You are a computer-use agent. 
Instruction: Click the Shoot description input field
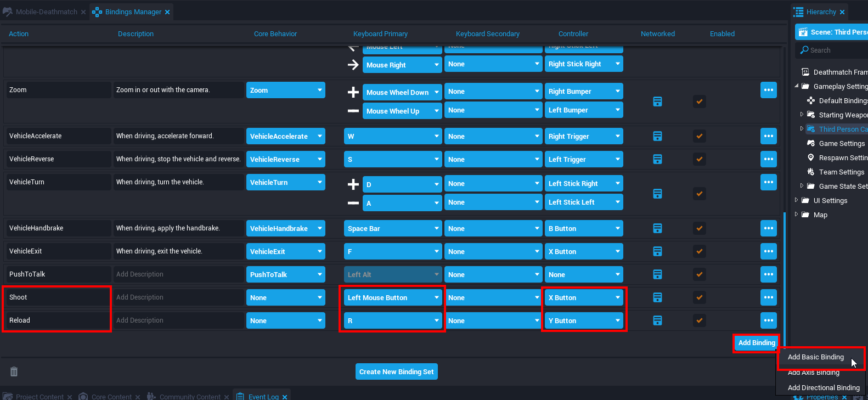click(178, 297)
